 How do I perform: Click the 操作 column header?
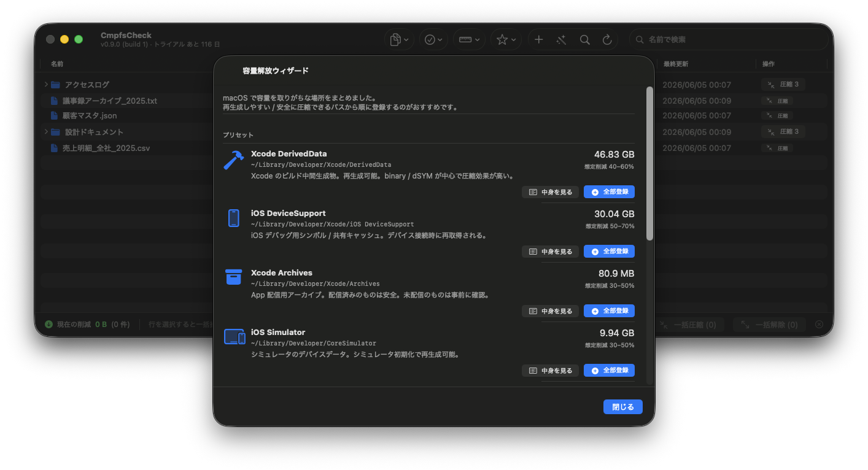[769, 64]
